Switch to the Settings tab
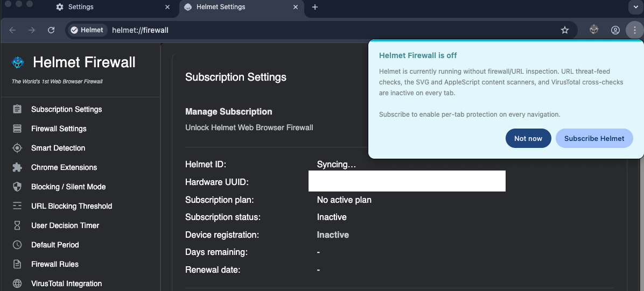The height and width of the screenshot is (291, 644). pos(113,7)
